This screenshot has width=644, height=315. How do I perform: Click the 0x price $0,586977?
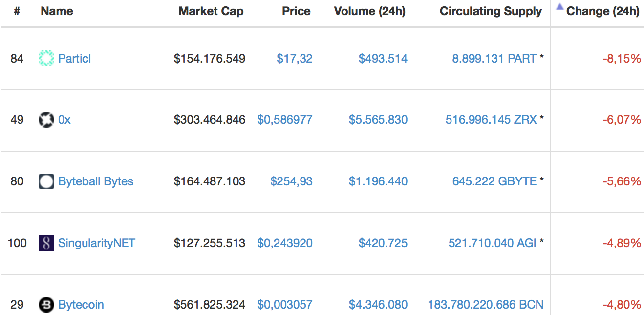click(284, 120)
